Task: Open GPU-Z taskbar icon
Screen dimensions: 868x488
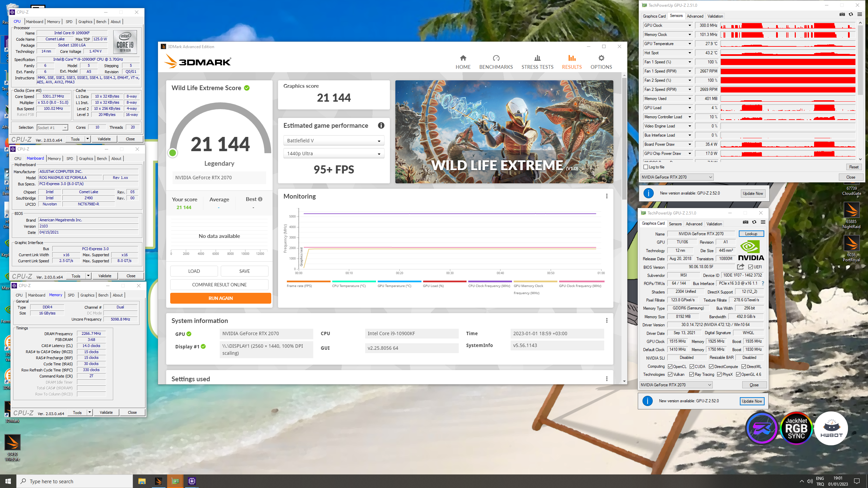Action: click(x=175, y=481)
